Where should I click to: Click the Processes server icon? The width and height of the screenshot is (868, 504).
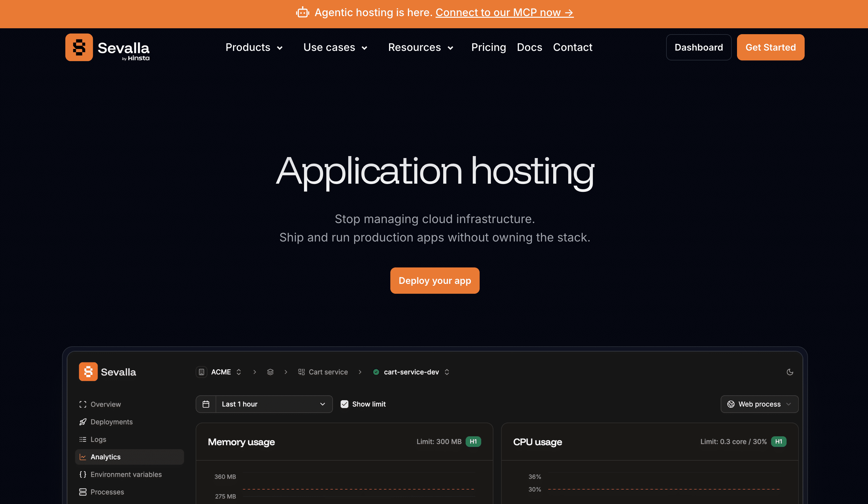tap(83, 492)
